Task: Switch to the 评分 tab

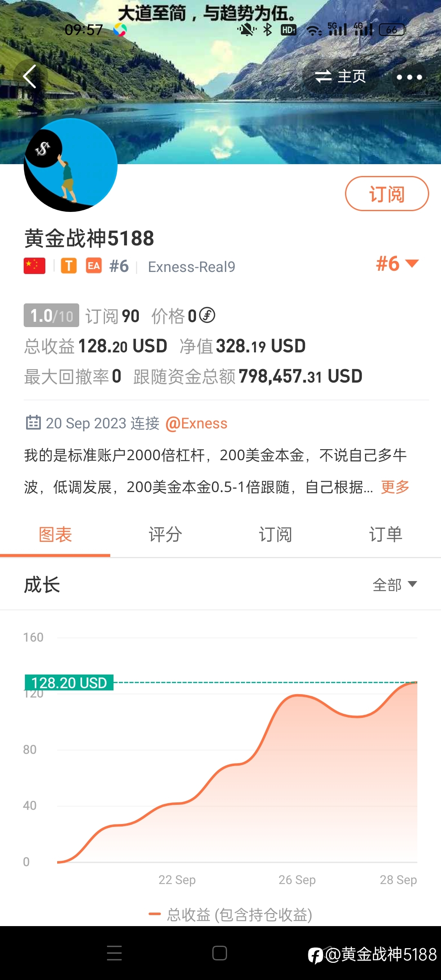Action: pos(165,535)
